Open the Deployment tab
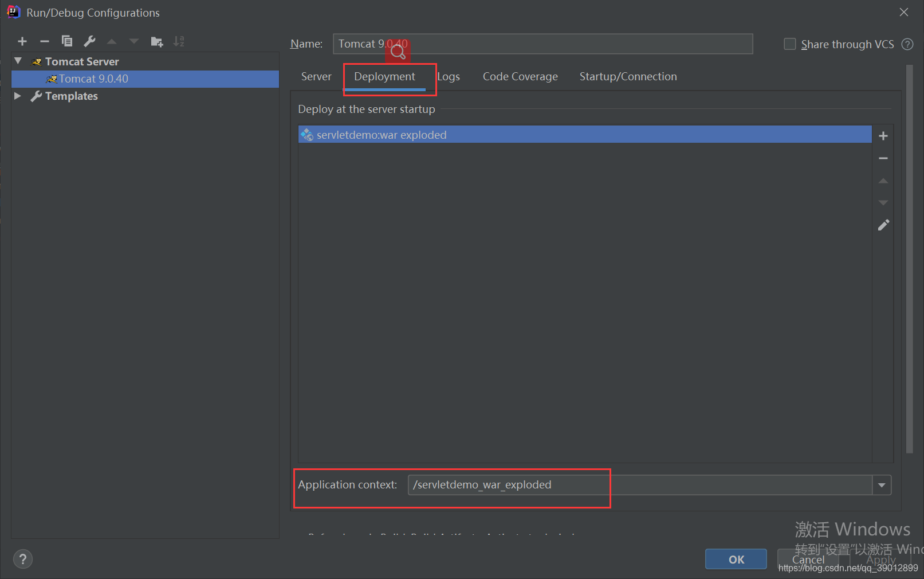Screen dimensions: 924x579 [384, 76]
